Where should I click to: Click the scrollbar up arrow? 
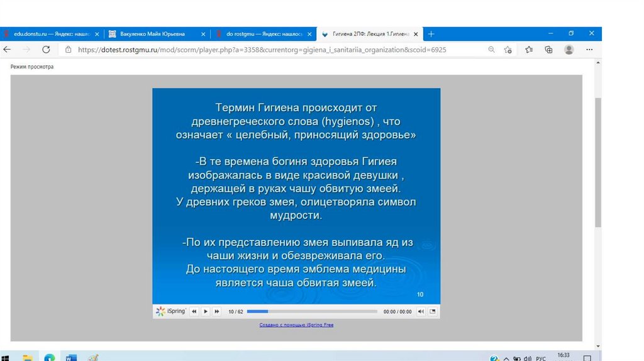click(x=598, y=63)
